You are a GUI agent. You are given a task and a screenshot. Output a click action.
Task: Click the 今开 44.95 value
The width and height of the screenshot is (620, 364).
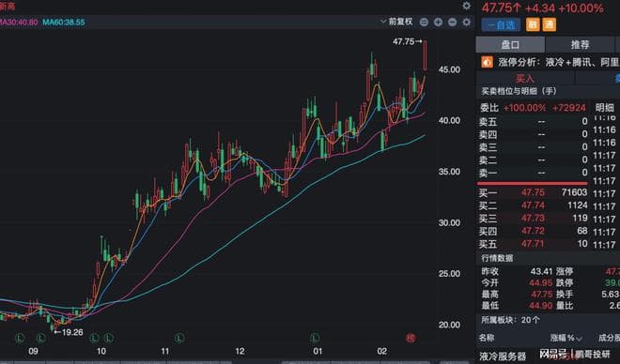541,283
